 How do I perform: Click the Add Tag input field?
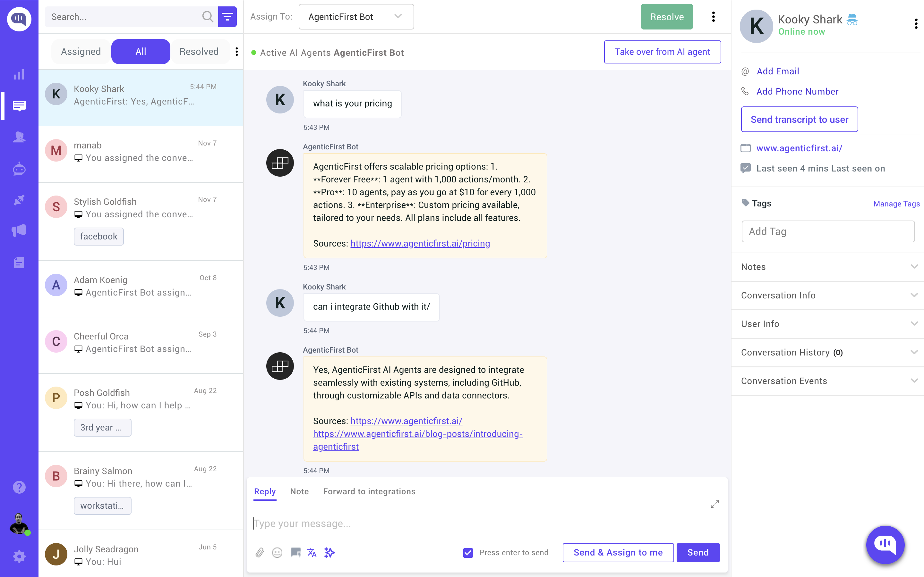(x=828, y=231)
